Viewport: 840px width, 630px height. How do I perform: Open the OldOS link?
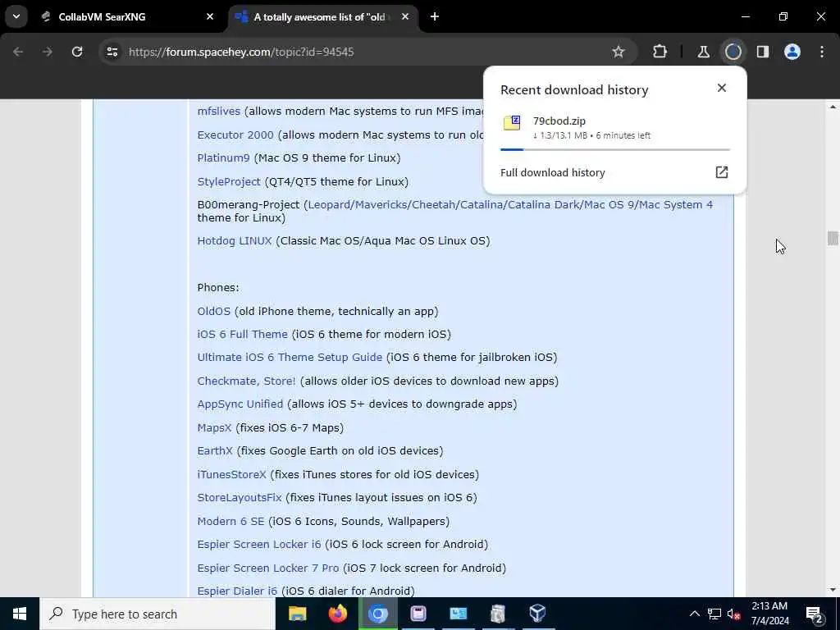pos(214,311)
